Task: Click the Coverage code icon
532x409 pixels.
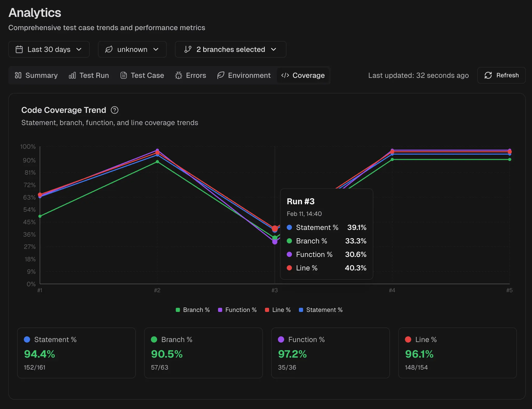Action: [x=285, y=75]
